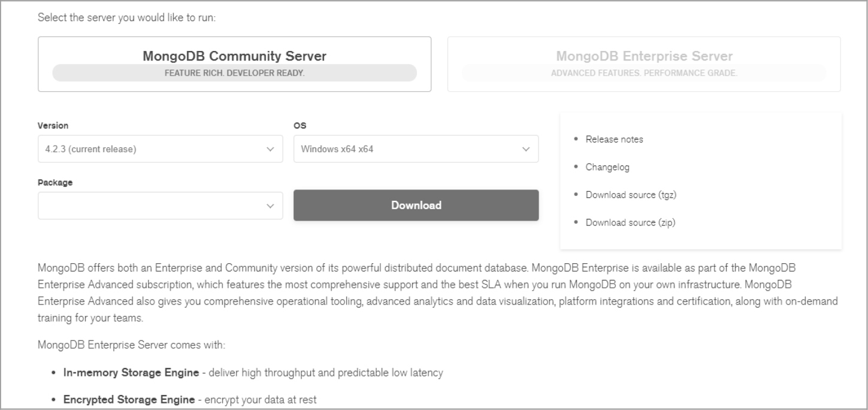Switch to MongoDB Enterprise Server option
This screenshot has height=410, width=868.
tap(644, 56)
